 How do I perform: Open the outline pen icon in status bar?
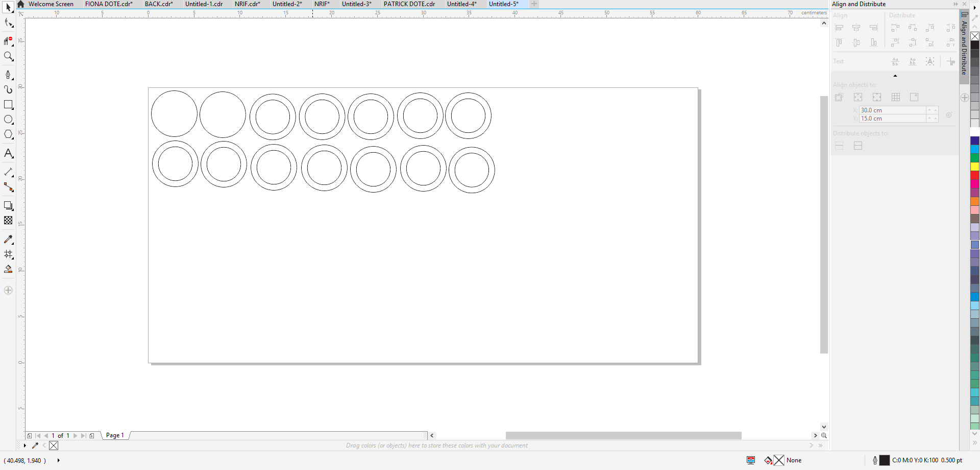tap(875, 460)
